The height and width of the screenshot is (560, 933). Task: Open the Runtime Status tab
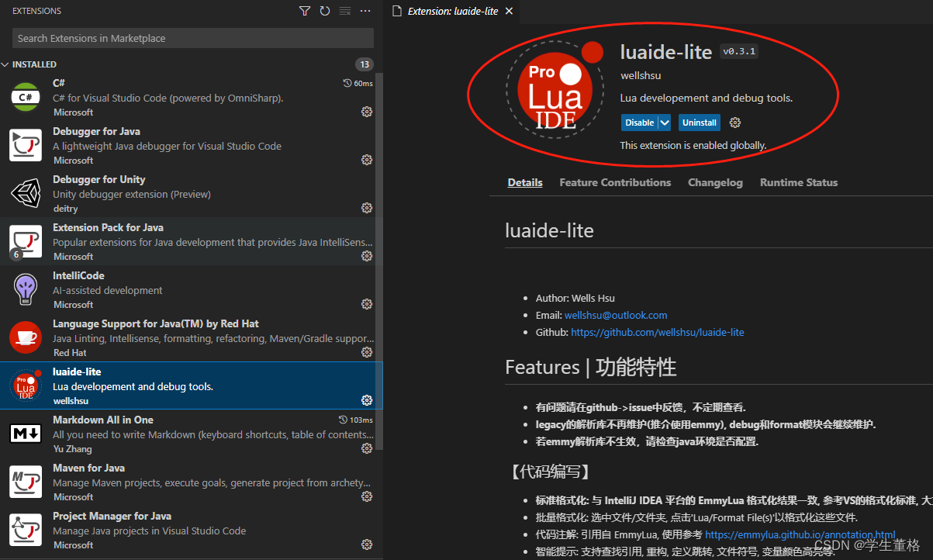[x=798, y=182]
